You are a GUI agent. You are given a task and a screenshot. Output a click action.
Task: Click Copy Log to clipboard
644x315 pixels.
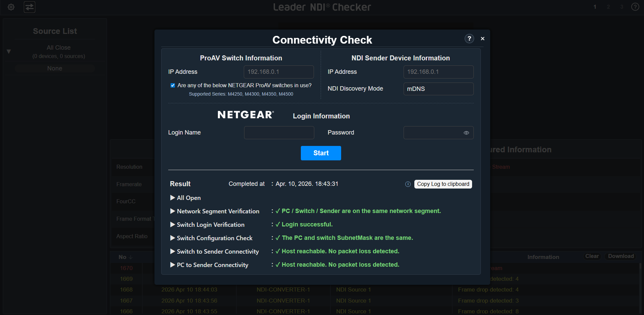(443, 184)
